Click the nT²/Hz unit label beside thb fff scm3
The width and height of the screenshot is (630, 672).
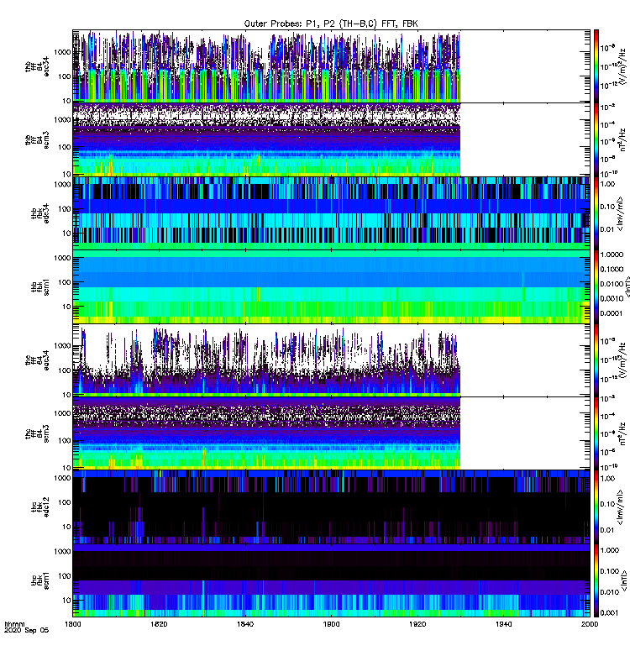(622, 139)
